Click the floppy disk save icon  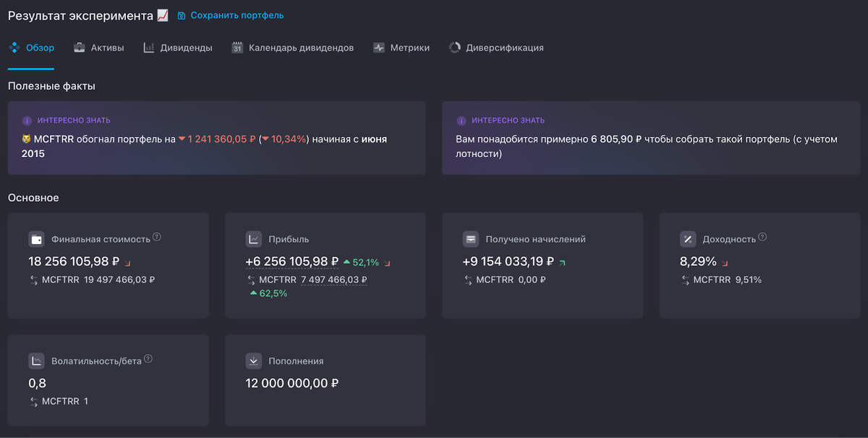[x=182, y=15]
